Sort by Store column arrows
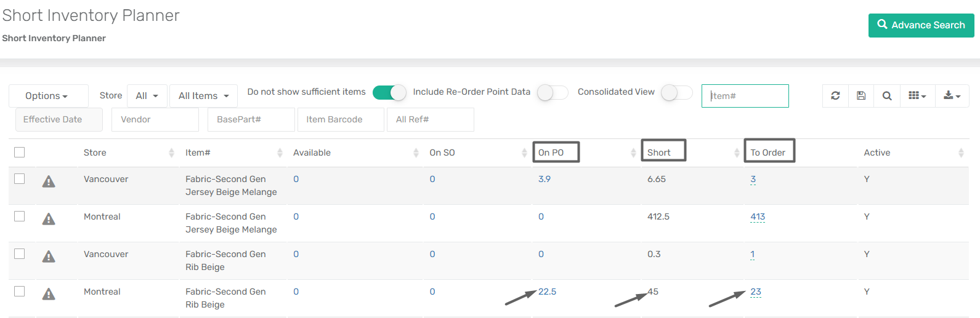This screenshot has width=980, height=318. tap(171, 153)
